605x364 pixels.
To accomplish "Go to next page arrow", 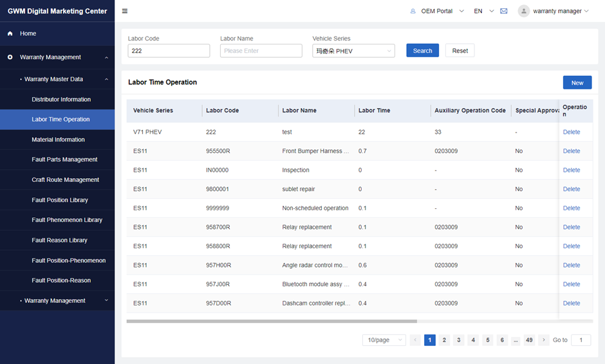I will point(544,340).
